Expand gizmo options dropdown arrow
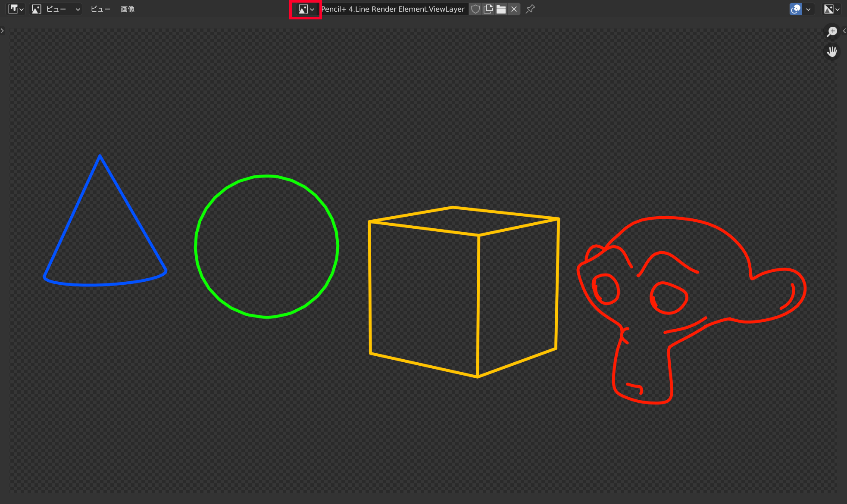The height and width of the screenshot is (504, 847). [x=808, y=9]
